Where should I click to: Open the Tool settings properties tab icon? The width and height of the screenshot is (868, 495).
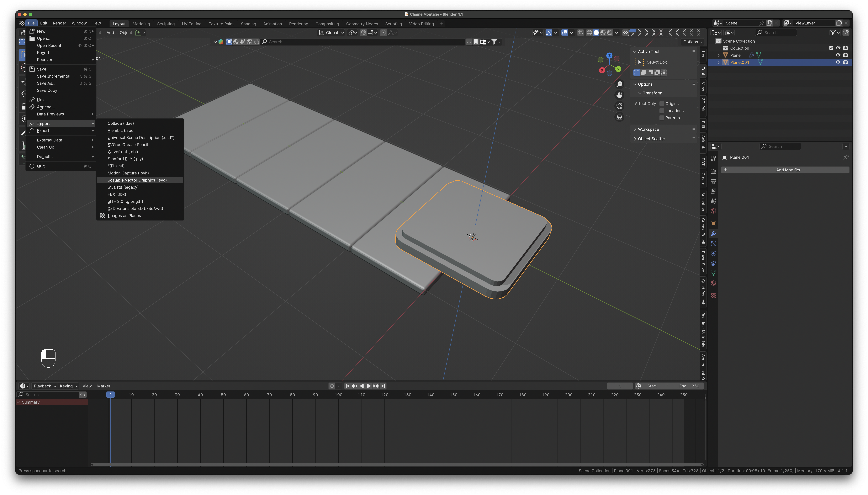pyautogui.click(x=713, y=158)
